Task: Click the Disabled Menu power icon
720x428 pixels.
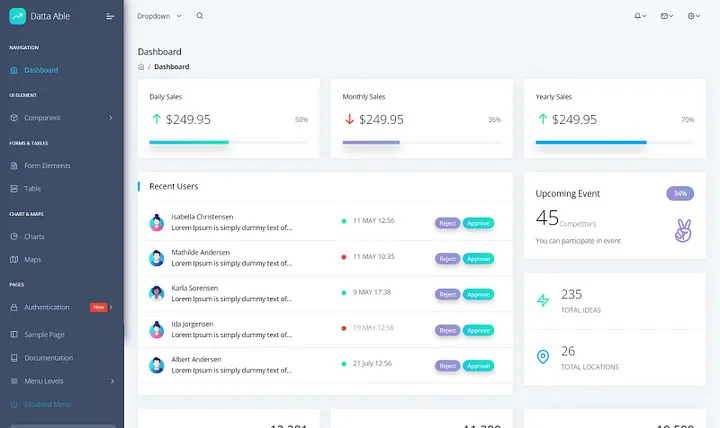Action: (x=14, y=405)
